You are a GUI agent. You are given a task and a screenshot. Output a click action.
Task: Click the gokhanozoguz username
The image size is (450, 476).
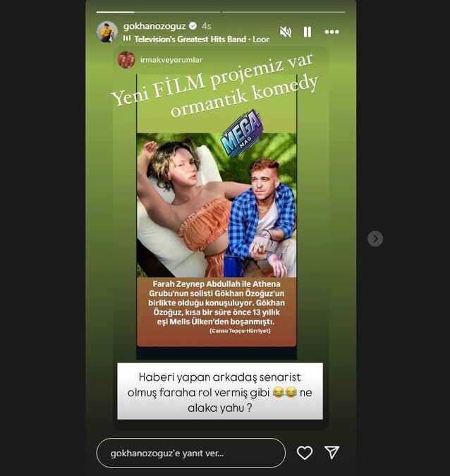[154, 26]
